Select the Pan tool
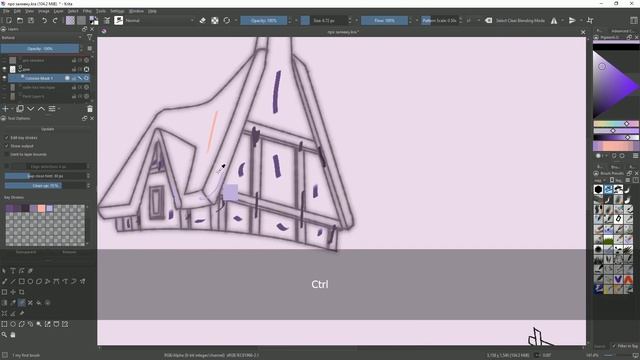This screenshot has height=360, width=640. point(13,335)
